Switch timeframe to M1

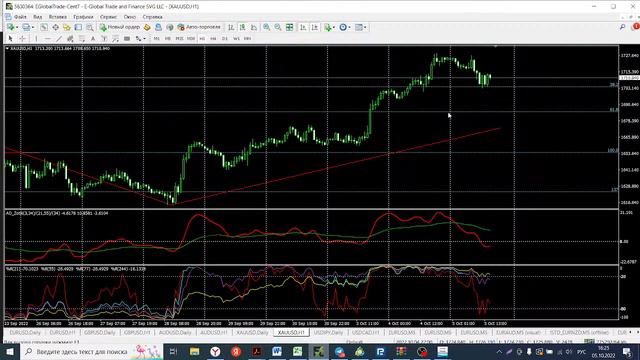[156, 38]
